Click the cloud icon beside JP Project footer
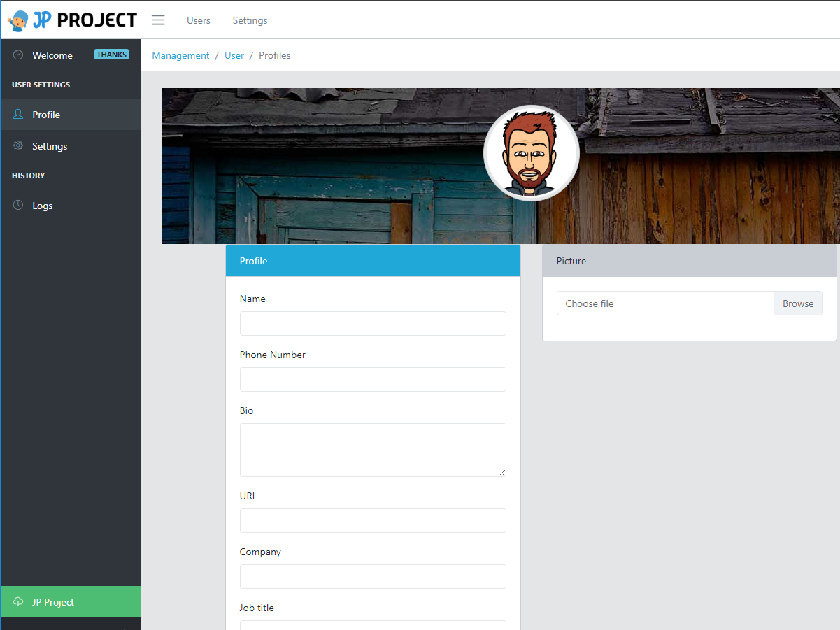 tap(17, 601)
